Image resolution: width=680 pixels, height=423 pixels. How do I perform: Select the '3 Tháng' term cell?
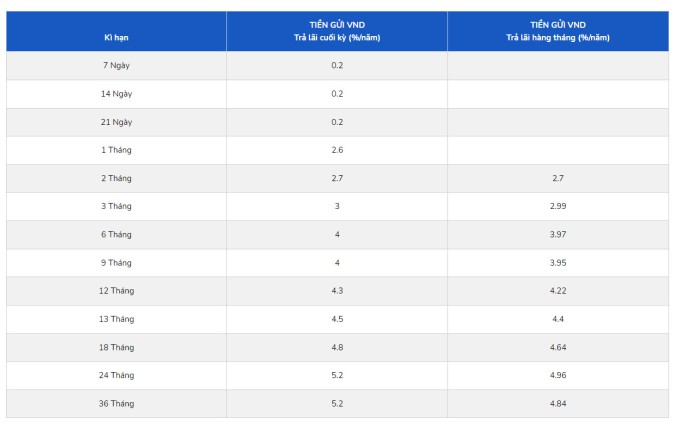click(x=116, y=207)
